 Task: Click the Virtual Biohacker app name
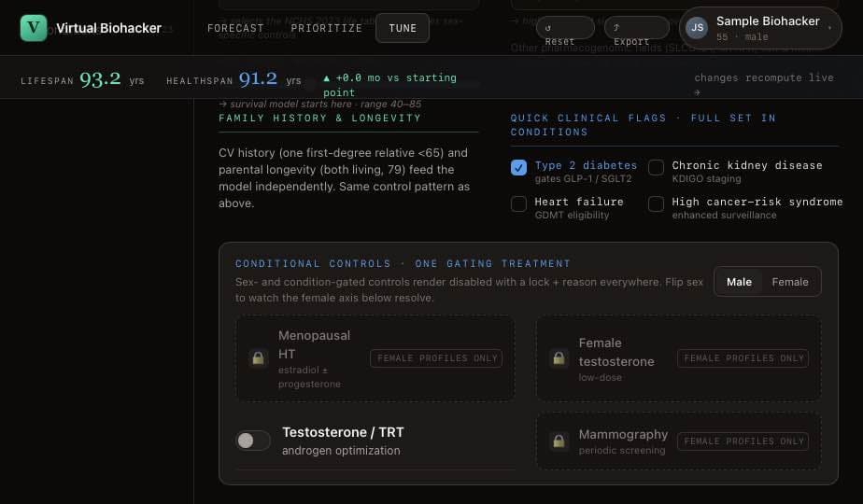coord(109,28)
